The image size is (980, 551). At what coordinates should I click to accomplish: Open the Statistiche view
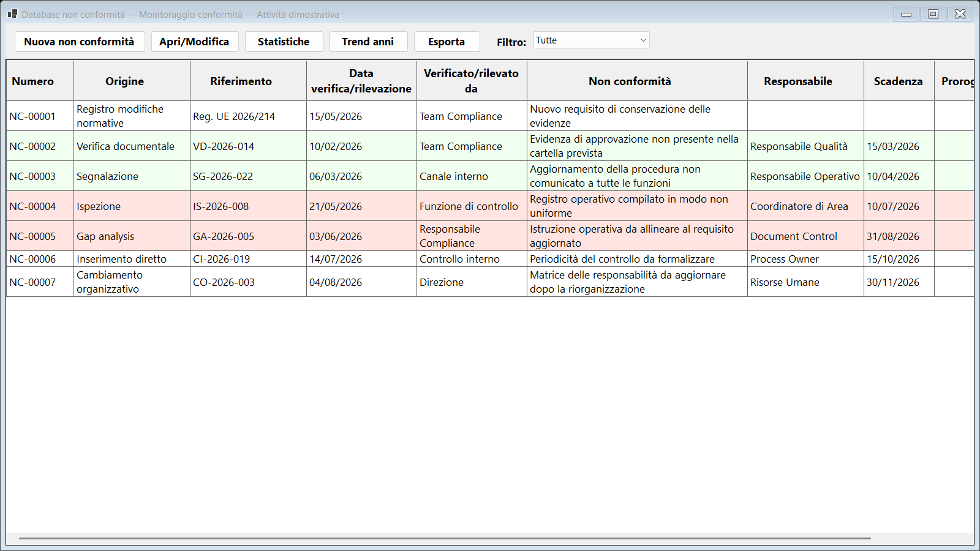coord(284,42)
